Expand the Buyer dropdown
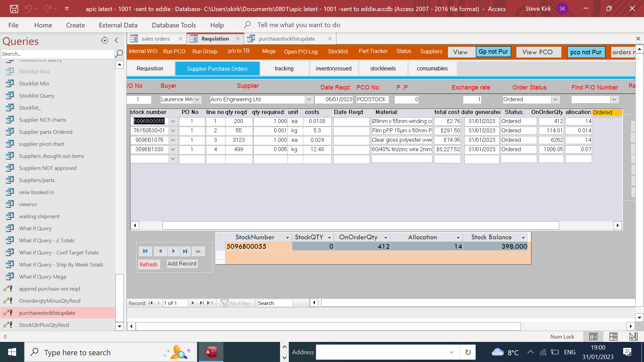This screenshot has height=362, width=644. tap(197, 100)
